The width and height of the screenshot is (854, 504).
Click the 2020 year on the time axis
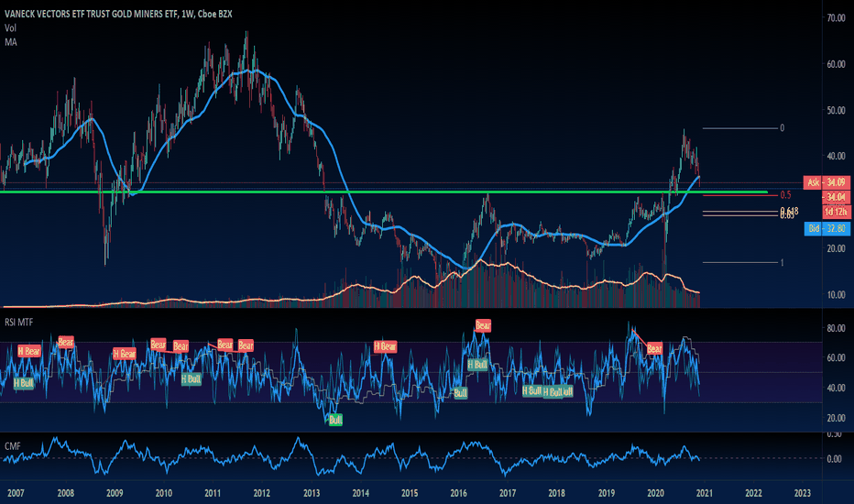click(x=655, y=493)
